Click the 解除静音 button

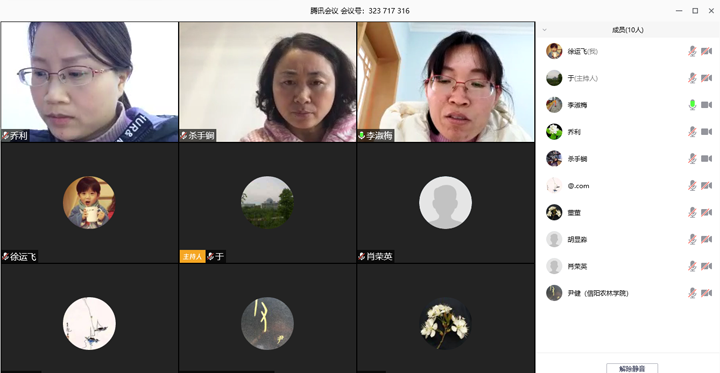pos(632,368)
